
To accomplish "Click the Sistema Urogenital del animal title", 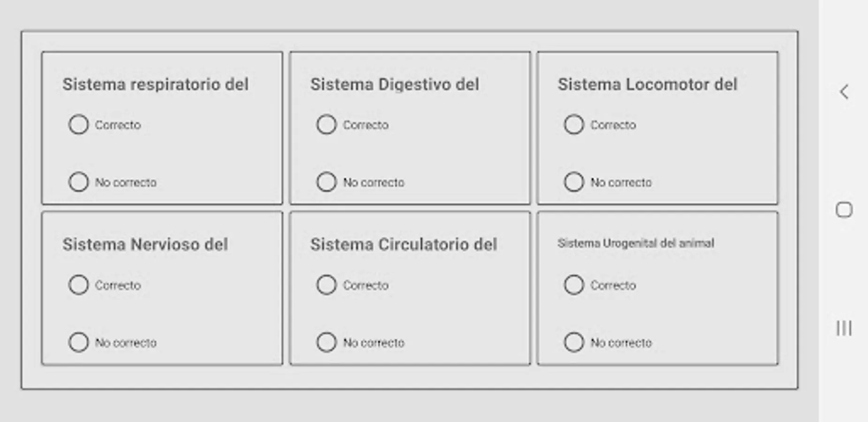I will pyautogui.click(x=635, y=243).
